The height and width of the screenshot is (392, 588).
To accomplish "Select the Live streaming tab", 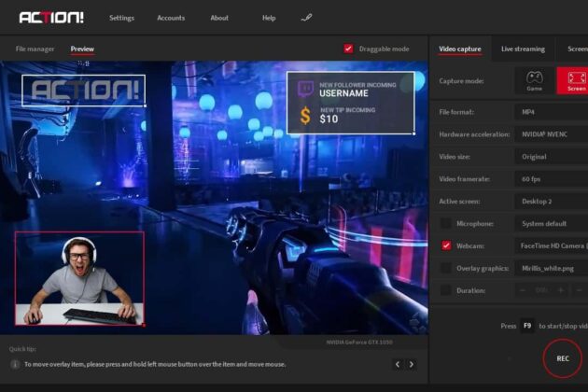I will 523,49.
